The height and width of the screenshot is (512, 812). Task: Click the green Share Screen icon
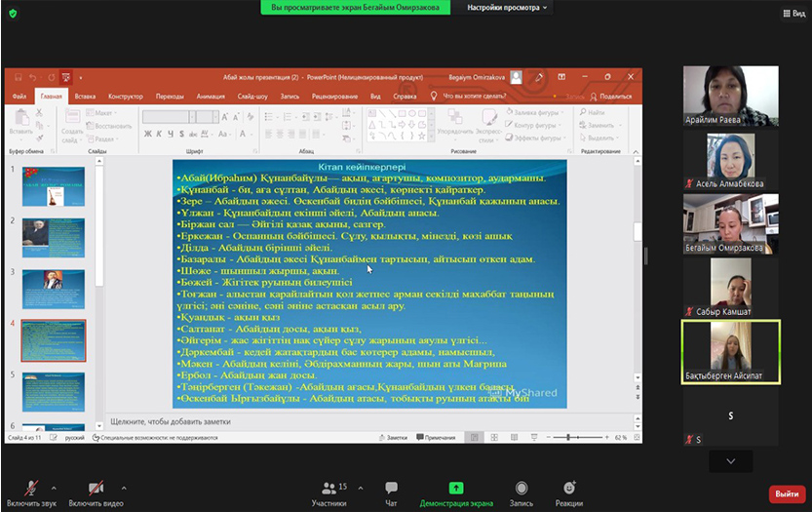point(455,488)
